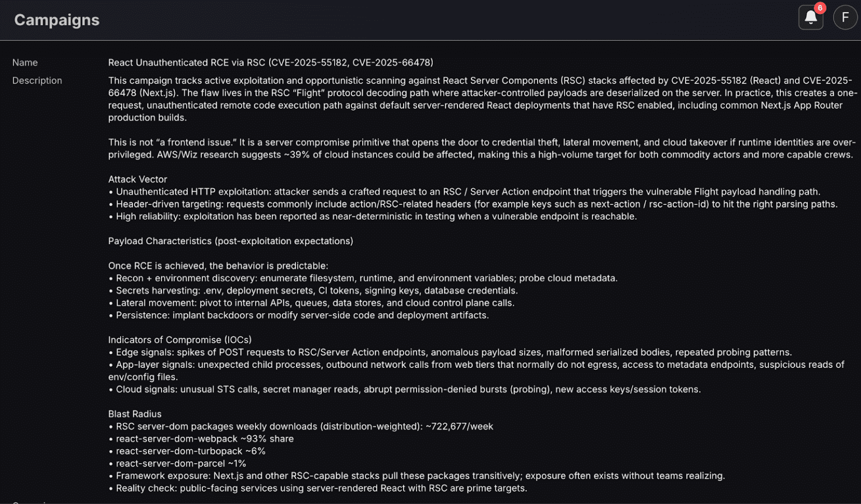Image resolution: width=861 pixels, height=504 pixels.
Task: Open the F user avatar menu
Action: tap(845, 17)
